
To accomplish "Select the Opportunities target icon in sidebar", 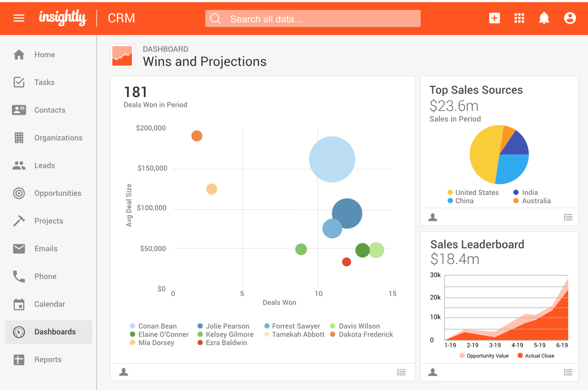I will click(19, 193).
